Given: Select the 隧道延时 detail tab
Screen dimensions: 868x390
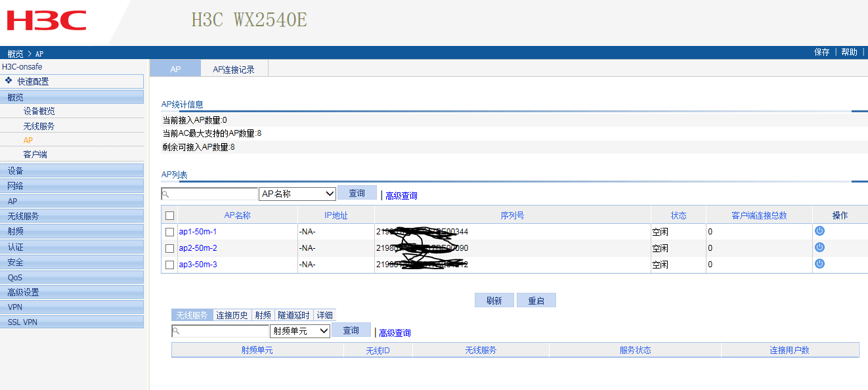Looking at the screenshot, I should [294, 315].
